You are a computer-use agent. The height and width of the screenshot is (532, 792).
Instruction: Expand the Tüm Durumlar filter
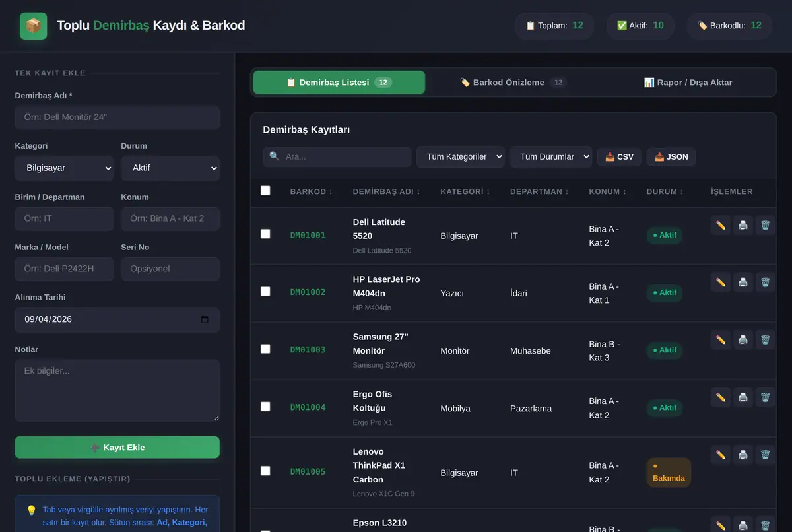[550, 157]
